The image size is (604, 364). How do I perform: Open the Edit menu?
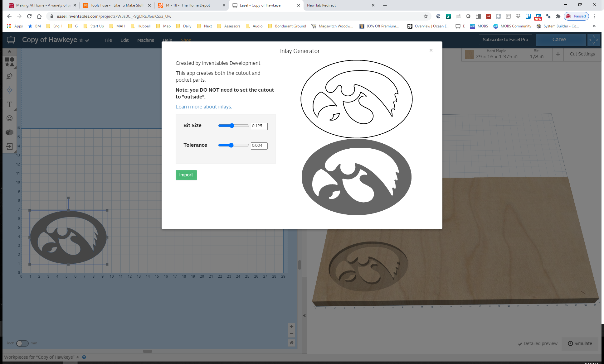124,40
